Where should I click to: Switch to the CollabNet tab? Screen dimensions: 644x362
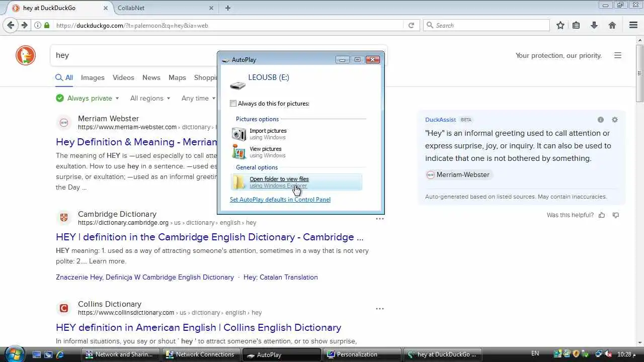tap(165, 8)
